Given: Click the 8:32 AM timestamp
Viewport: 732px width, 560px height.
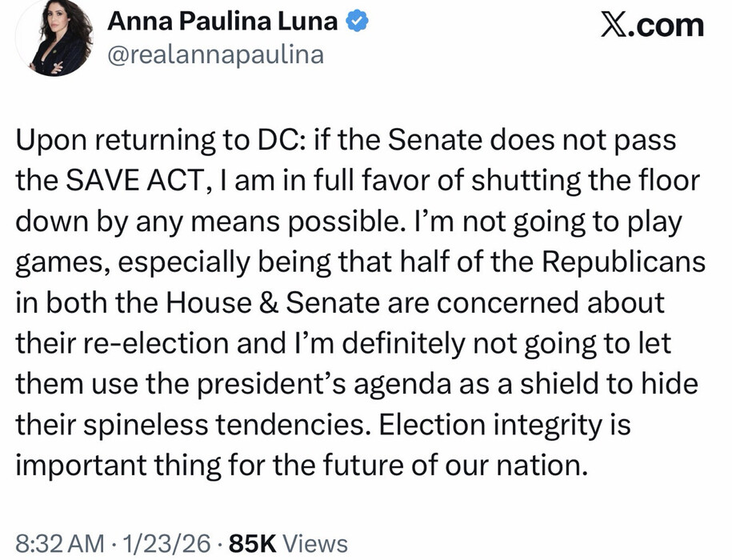Looking at the screenshot, I should pos(60,544).
